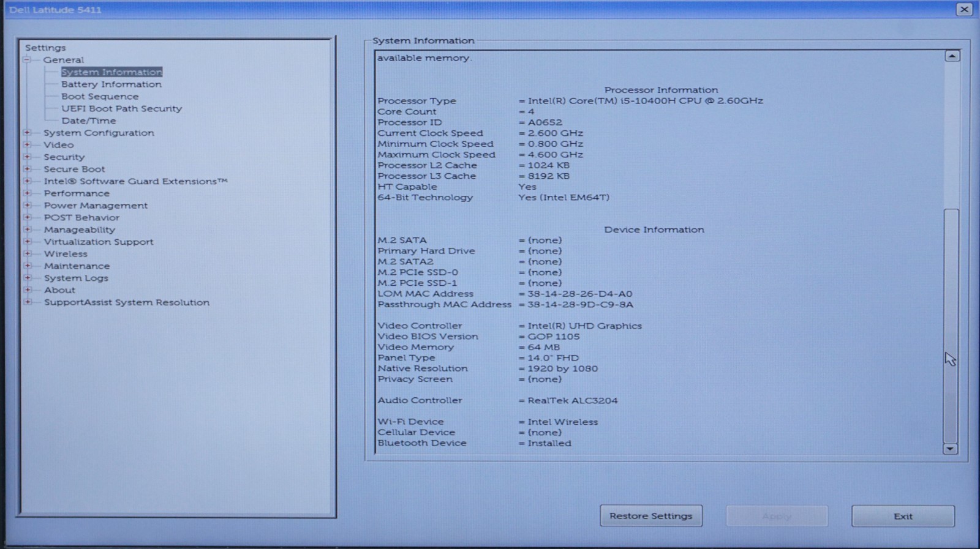This screenshot has height=549, width=980.
Task: Click the Video Controller Intel UHD Graphics value
Action: click(x=585, y=326)
